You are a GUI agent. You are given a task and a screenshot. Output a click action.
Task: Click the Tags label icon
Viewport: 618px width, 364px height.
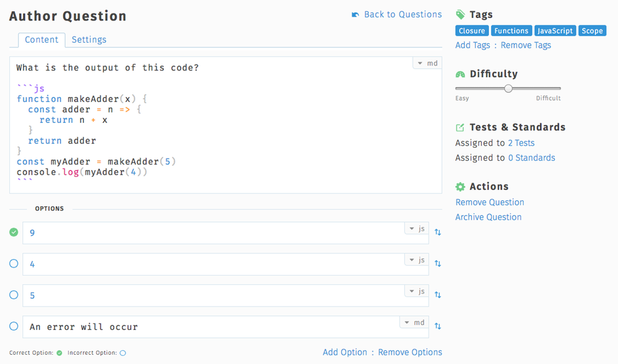[x=460, y=15]
